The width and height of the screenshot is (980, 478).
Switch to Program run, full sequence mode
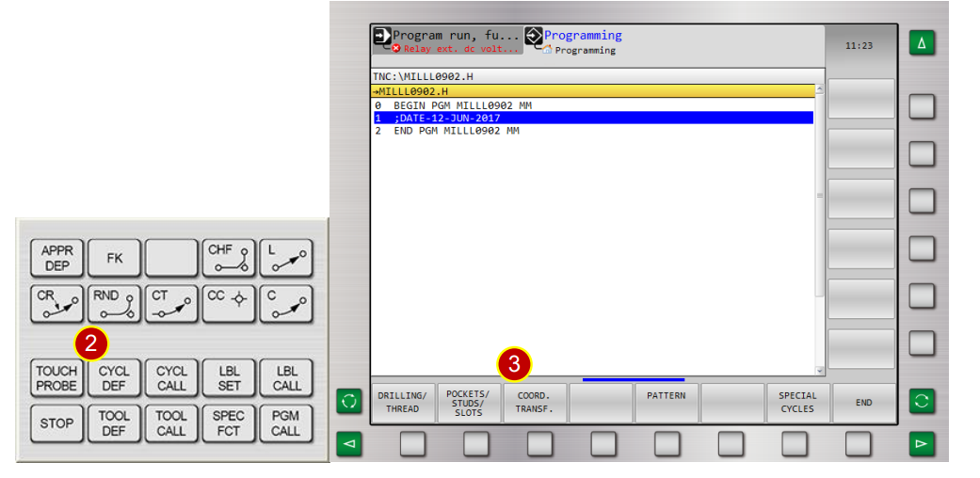coord(447,41)
